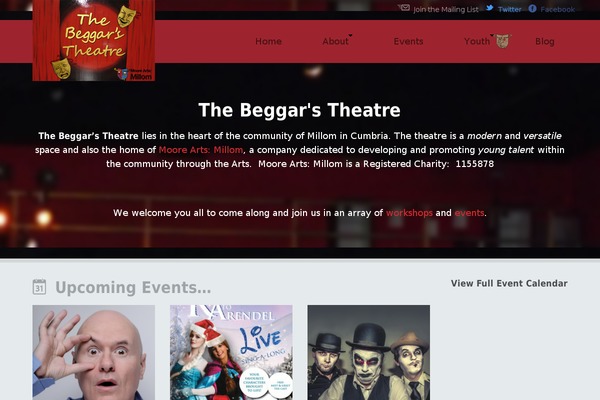Click the red events link in text

pyautogui.click(x=469, y=213)
